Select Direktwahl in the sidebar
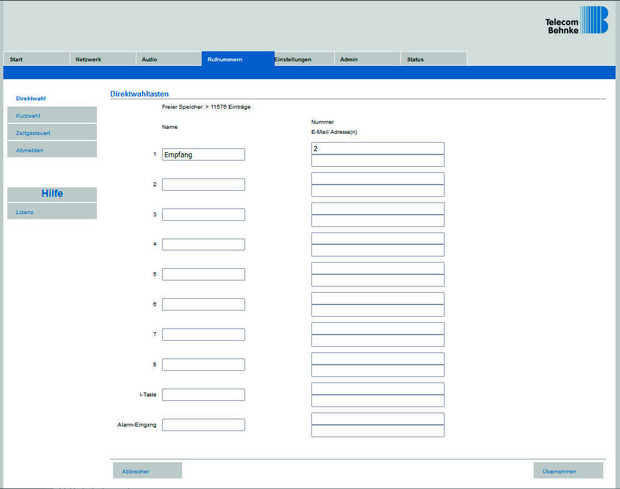This screenshot has width=620, height=489. tap(51, 98)
